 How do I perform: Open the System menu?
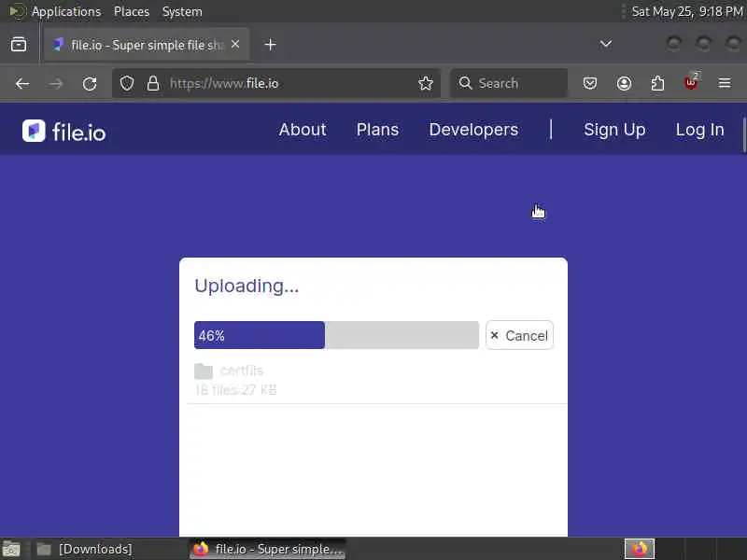[x=182, y=11]
